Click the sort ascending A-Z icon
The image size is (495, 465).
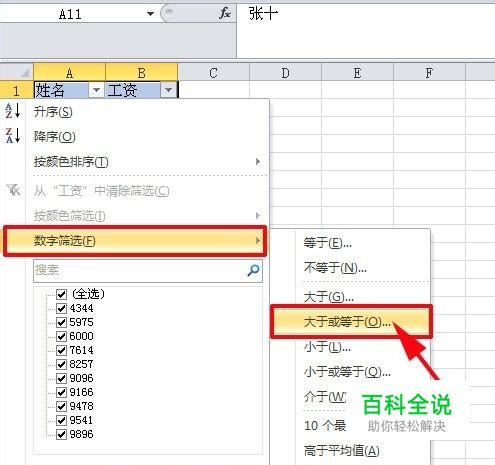coord(13,111)
